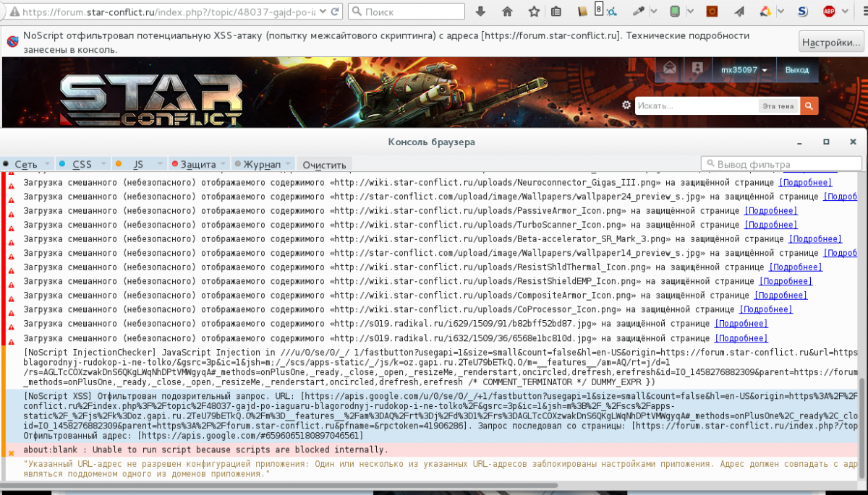Viewport: 868px width, 495px height.
Task: Click the blue network molecule toolbar icon
Action: coord(612,12)
